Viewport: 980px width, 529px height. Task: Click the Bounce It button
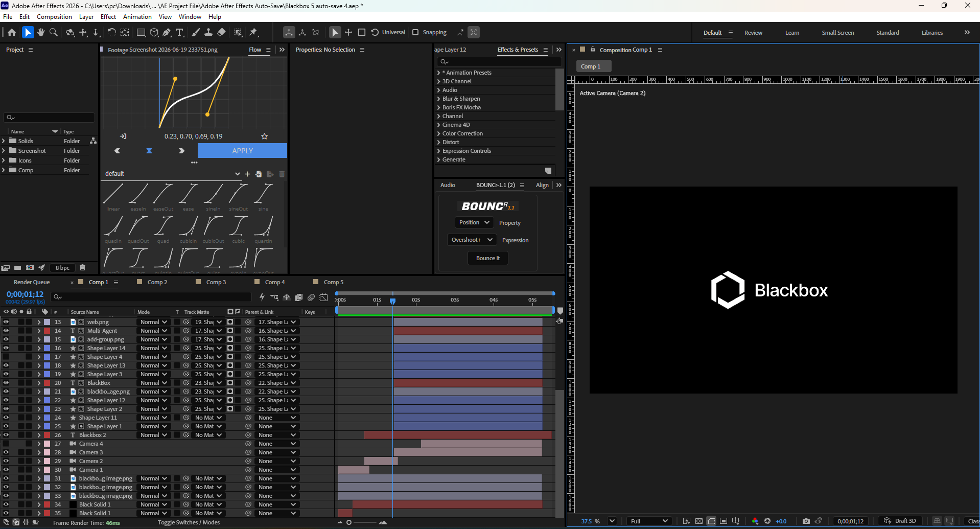click(x=488, y=258)
